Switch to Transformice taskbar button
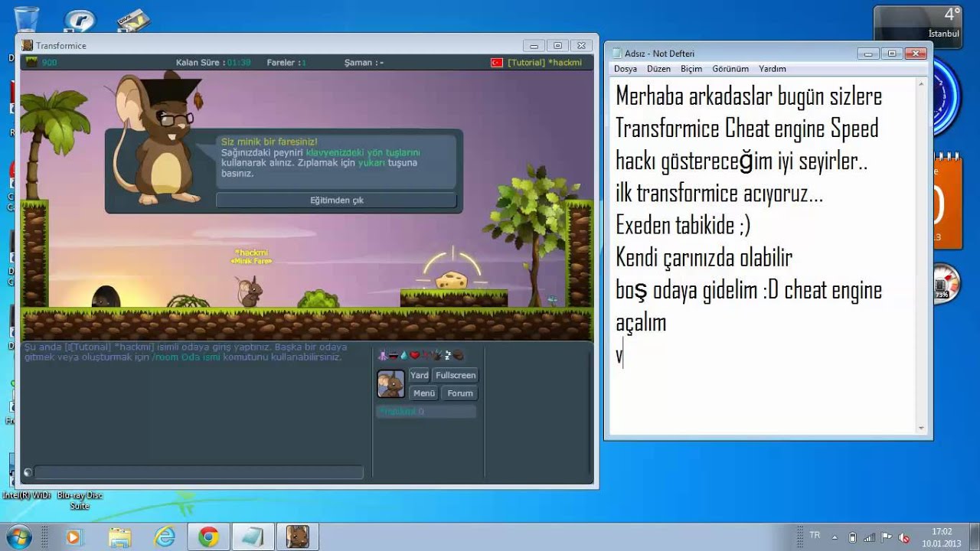The height and width of the screenshot is (551, 980). pos(296,537)
